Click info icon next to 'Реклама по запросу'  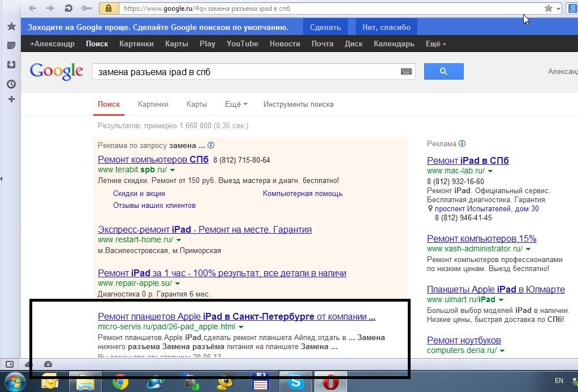tap(211, 145)
